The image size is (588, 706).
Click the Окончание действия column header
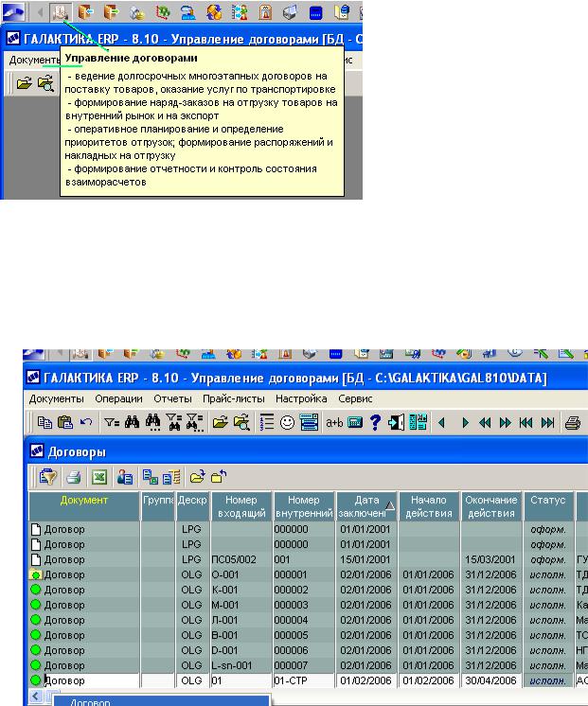pos(490,506)
